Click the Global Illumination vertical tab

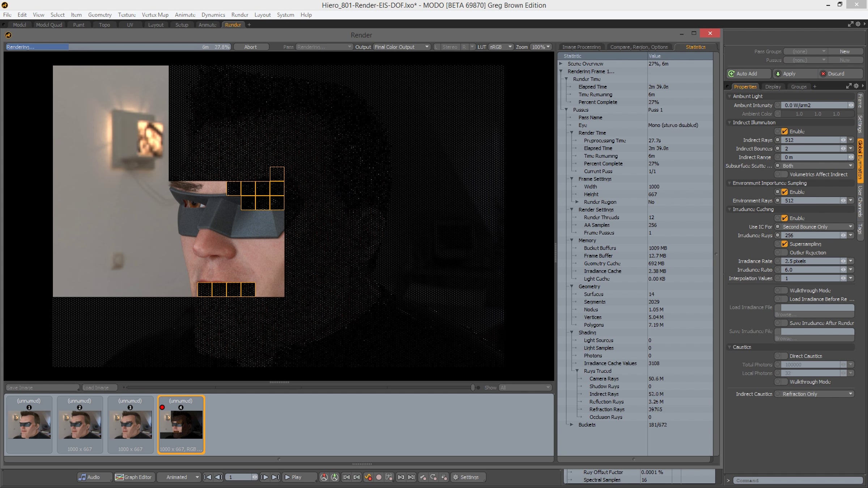click(x=860, y=160)
